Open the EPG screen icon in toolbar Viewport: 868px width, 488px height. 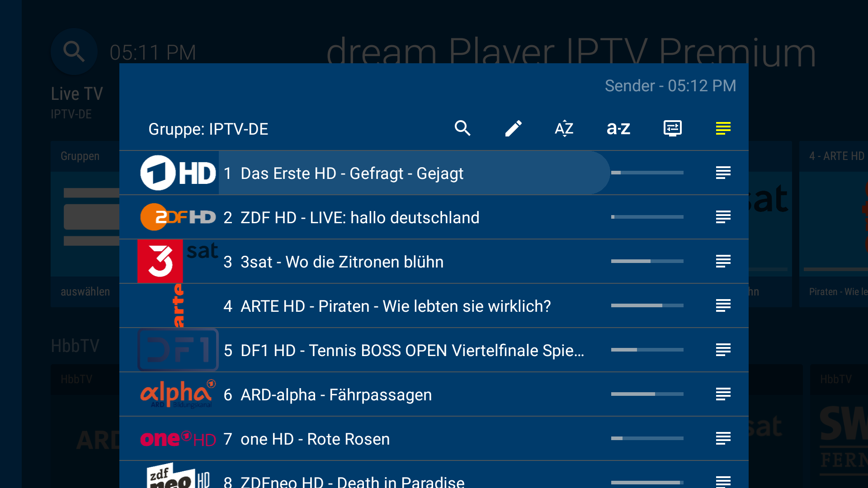pos(673,128)
